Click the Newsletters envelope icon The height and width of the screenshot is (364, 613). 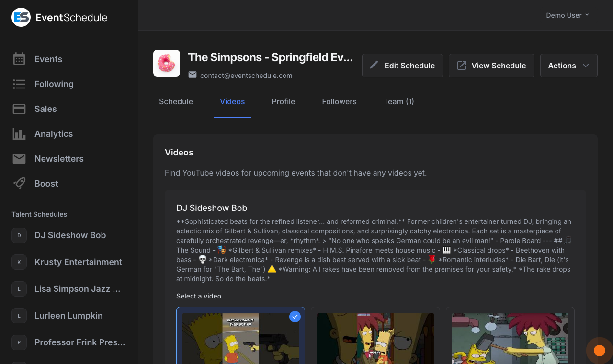19,159
